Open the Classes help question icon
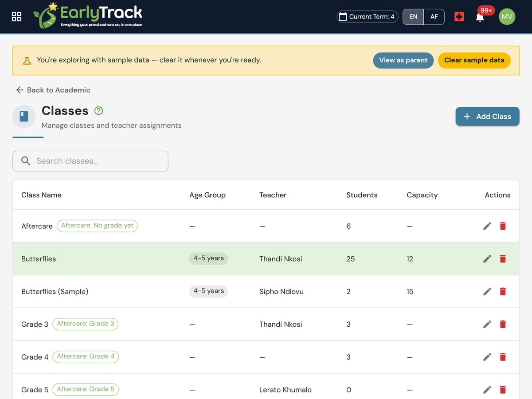The image size is (532, 399). [99, 110]
